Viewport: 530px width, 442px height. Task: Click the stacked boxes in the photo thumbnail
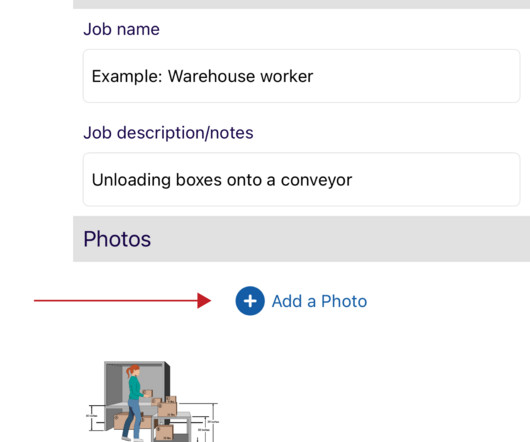point(166,407)
